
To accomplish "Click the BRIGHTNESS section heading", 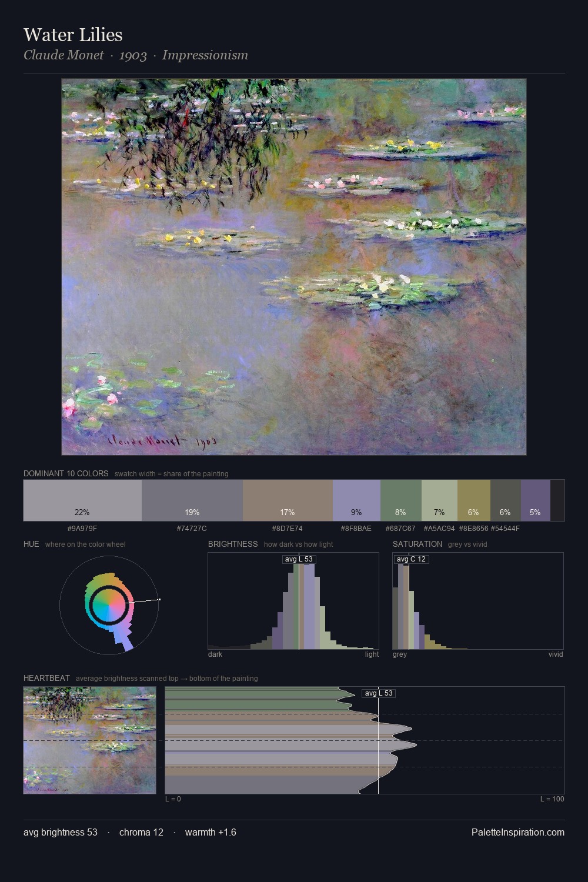I will tap(233, 544).
